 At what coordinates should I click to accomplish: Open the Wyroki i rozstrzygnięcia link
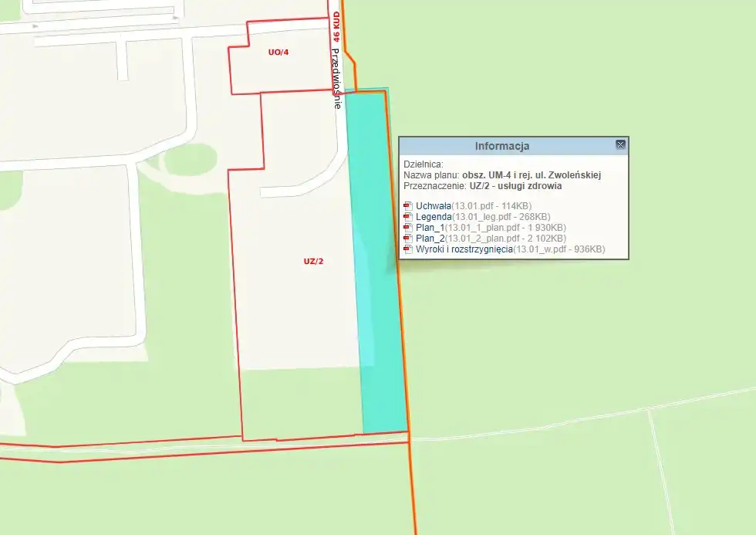464,249
